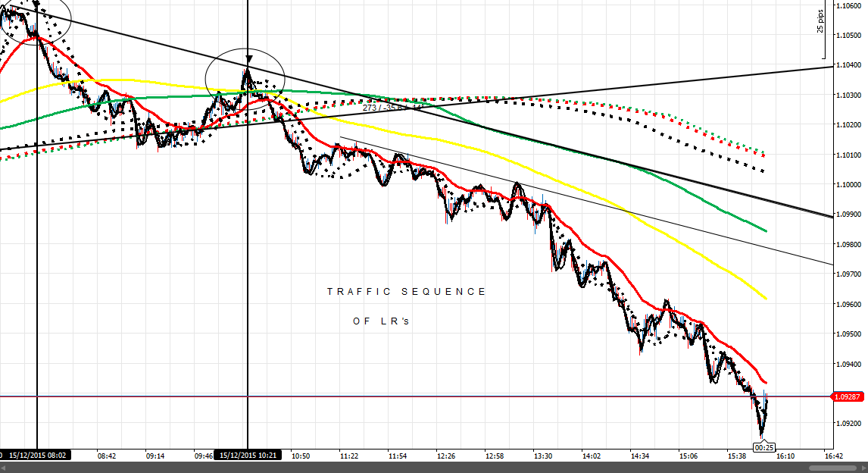Click the 11:22 label on time axis

click(x=348, y=456)
